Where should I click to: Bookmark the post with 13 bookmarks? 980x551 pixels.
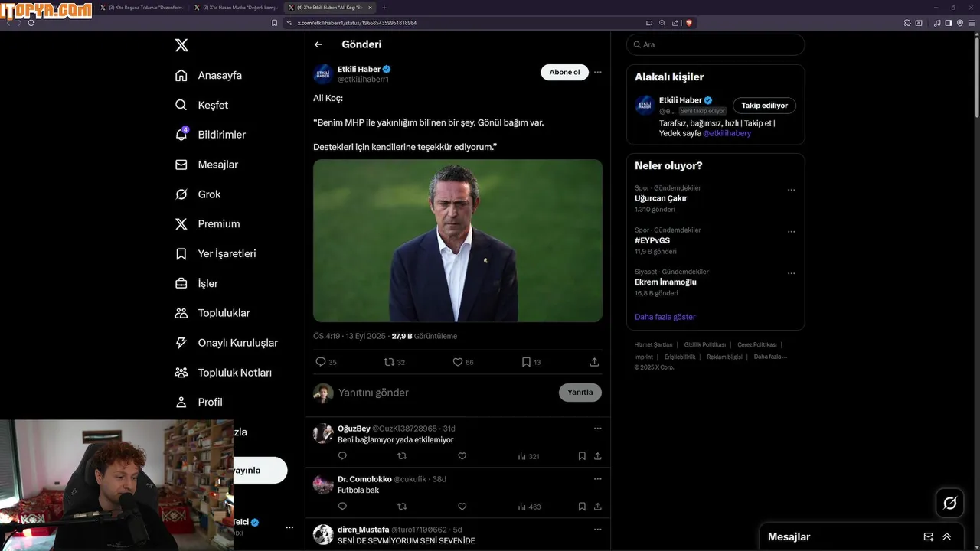click(526, 362)
